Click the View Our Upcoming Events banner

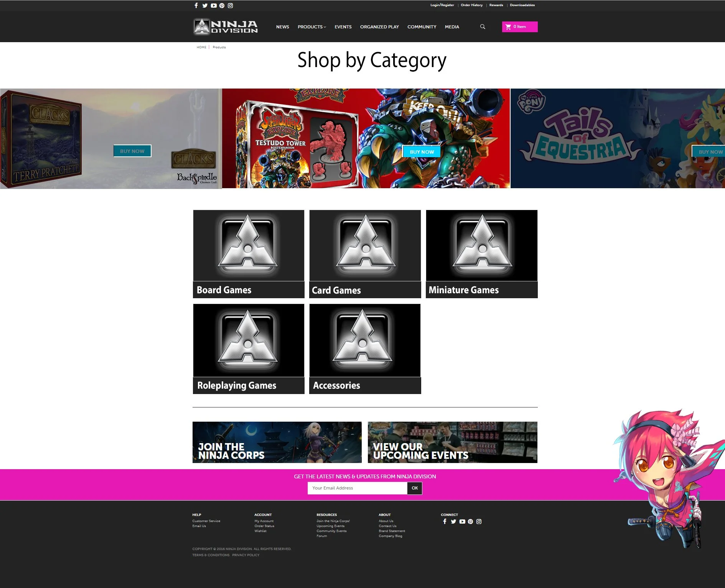(x=453, y=442)
